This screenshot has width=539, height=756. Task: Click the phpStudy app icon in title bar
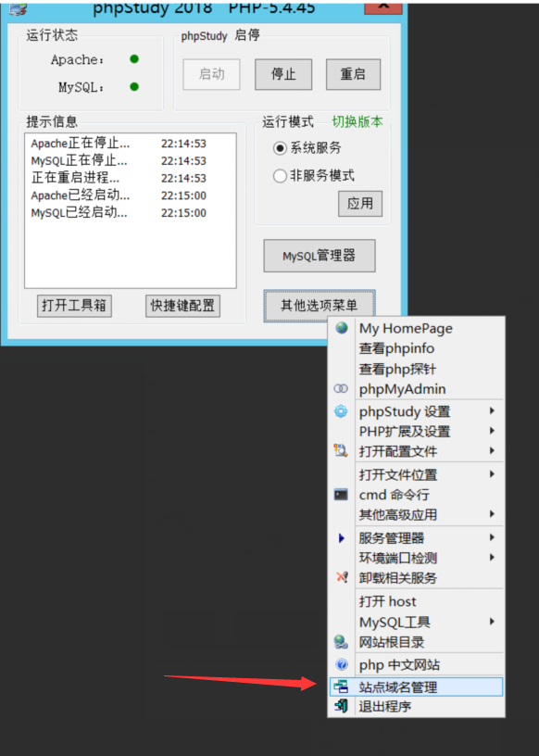click(18, 8)
